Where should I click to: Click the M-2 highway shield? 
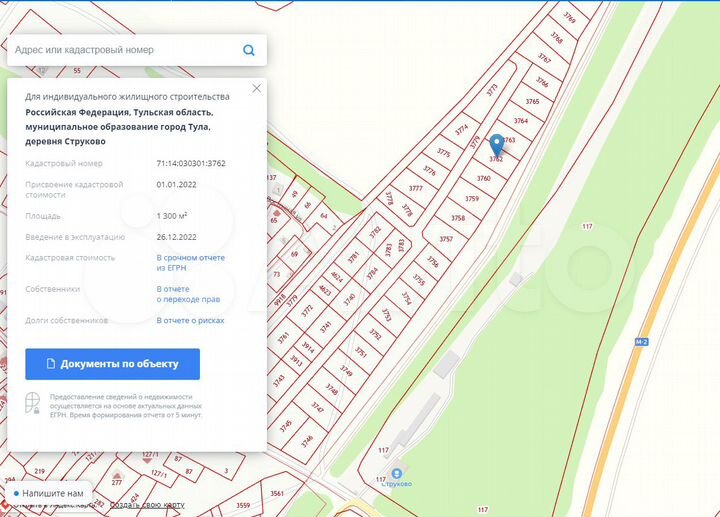641,341
